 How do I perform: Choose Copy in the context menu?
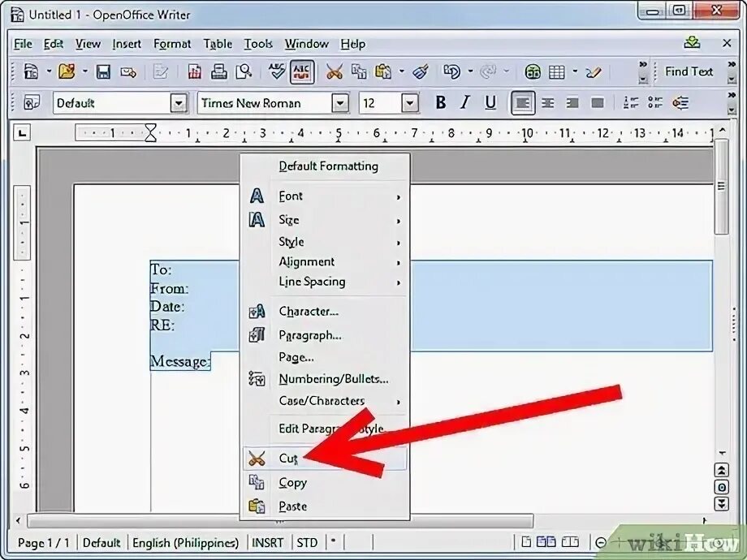point(325,482)
